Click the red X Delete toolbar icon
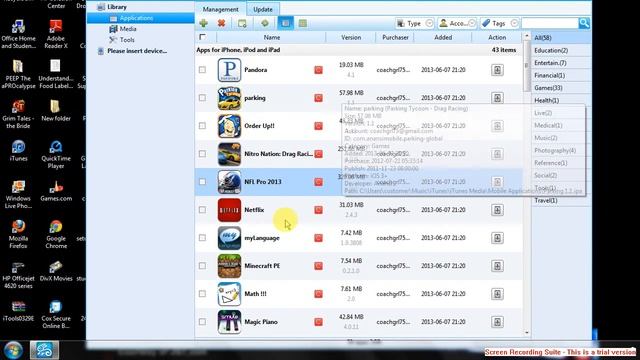Viewport: 640px width, 360px height. coord(221,23)
